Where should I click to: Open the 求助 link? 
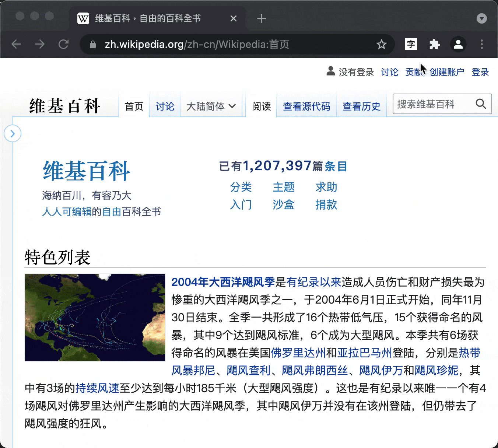(326, 187)
